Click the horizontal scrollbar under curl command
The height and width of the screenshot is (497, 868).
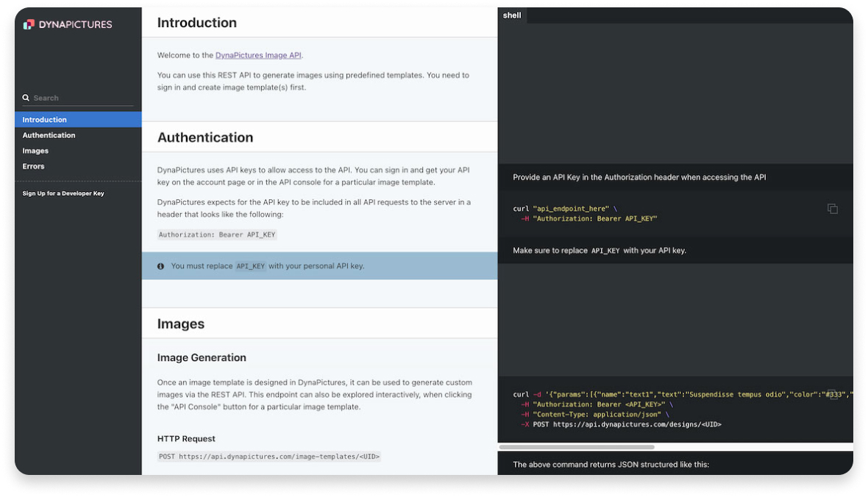(x=577, y=446)
